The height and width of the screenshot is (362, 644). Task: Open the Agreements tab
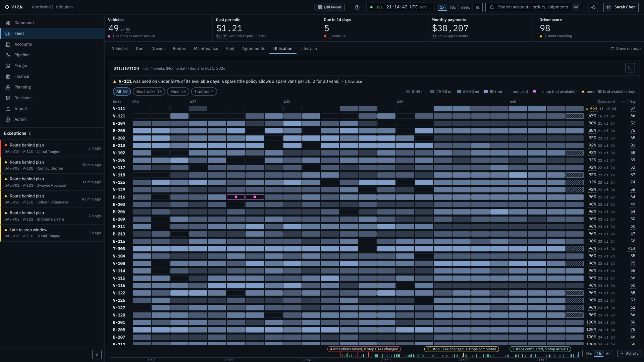(254, 49)
